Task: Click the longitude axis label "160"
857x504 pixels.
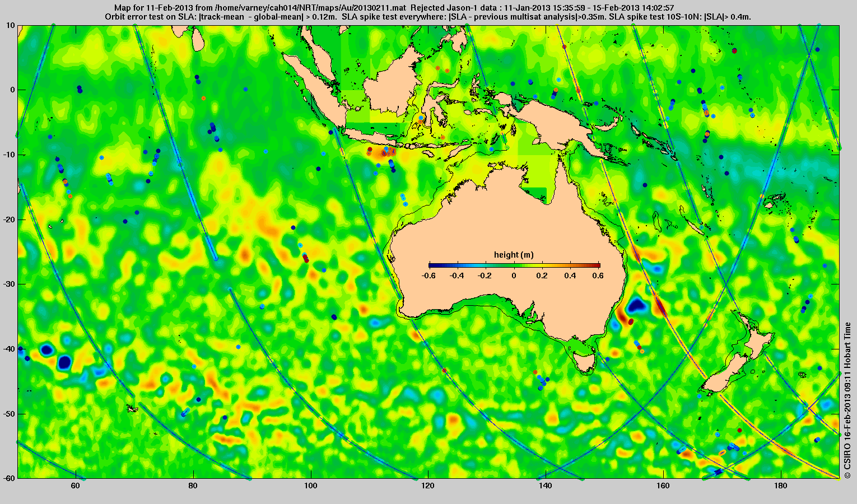Action: (663, 486)
